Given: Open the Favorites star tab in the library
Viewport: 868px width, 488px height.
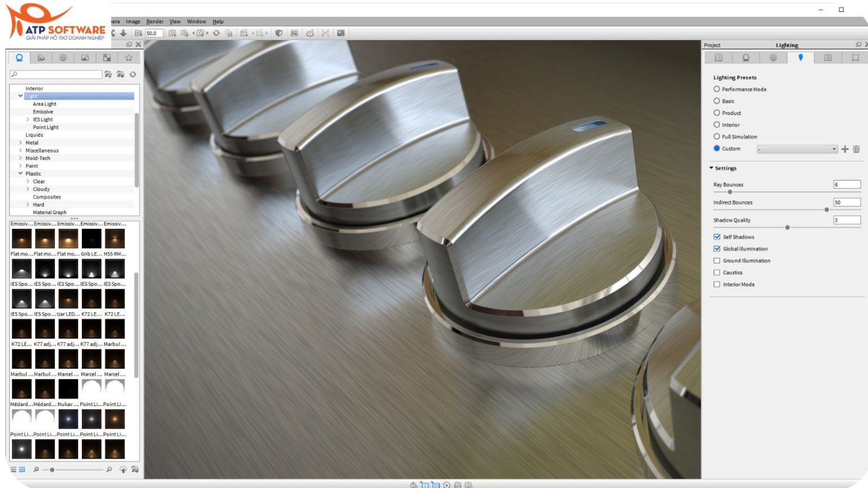Looking at the screenshot, I should tap(128, 57).
